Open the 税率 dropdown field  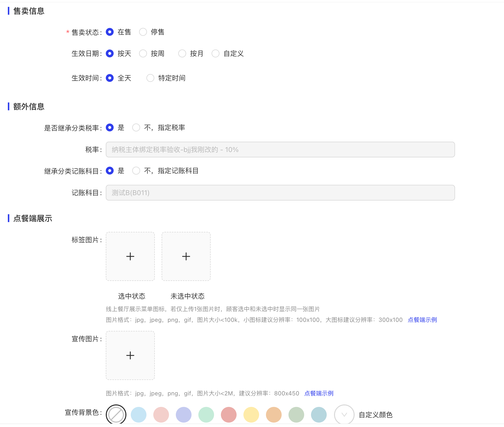point(280,150)
